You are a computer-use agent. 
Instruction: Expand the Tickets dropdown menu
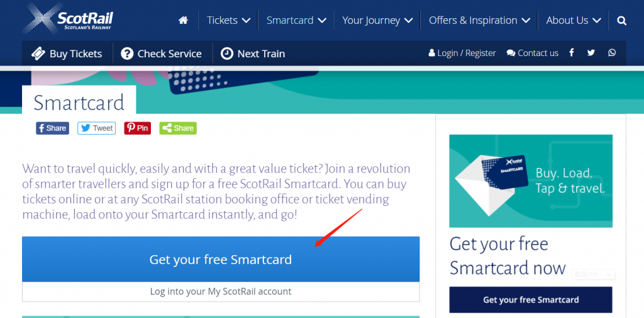[x=228, y=20]
